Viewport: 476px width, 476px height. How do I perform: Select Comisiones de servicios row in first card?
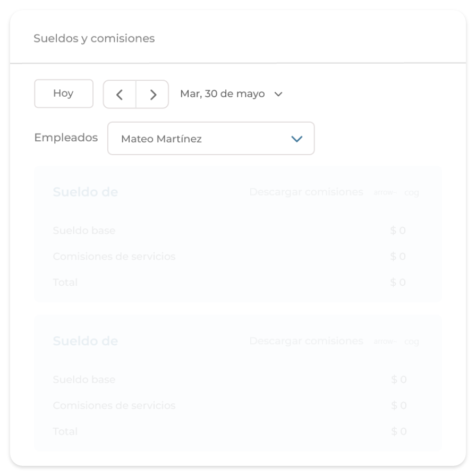[114, 256]
